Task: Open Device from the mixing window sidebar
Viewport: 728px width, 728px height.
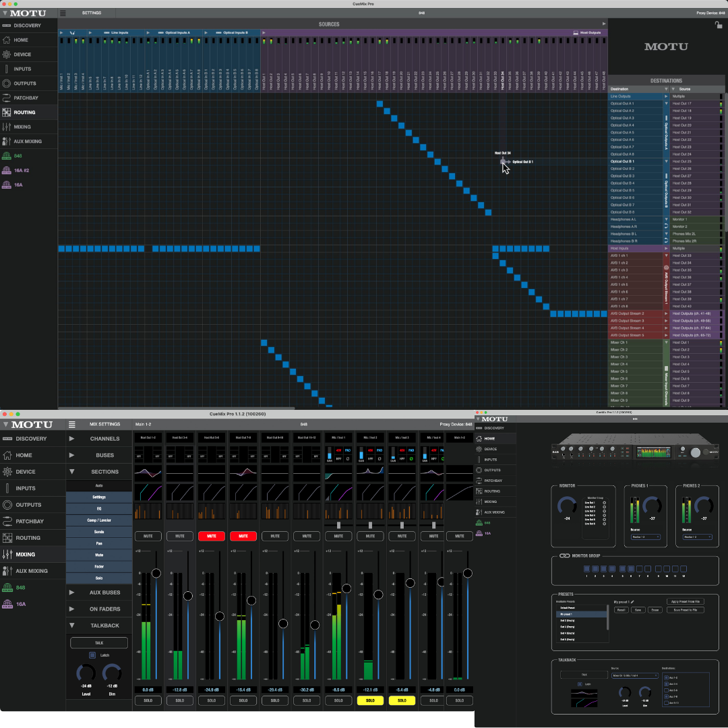Action: (33, 472)
